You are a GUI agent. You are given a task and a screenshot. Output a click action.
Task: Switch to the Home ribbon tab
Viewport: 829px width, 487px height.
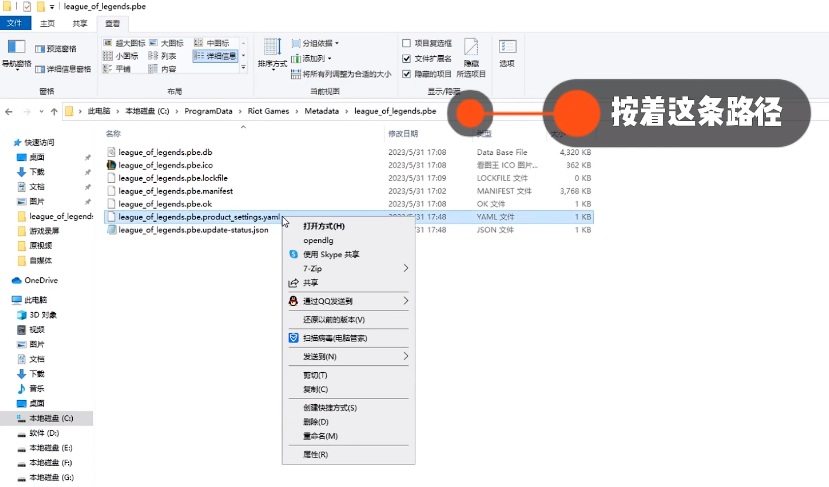48,23
